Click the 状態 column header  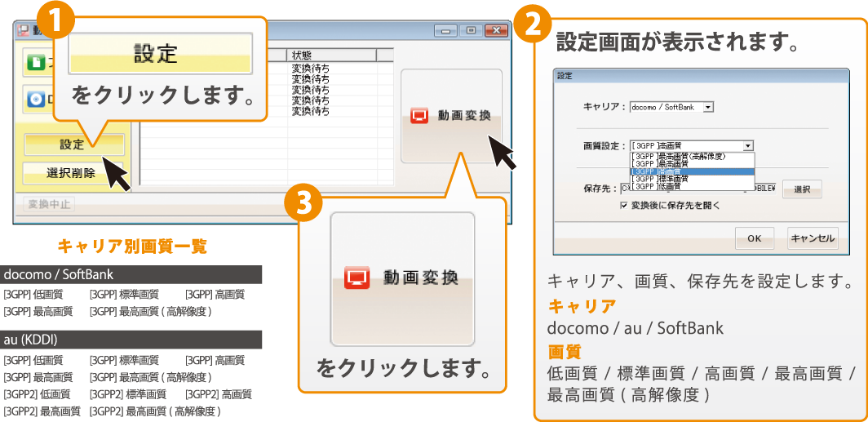tap(331, 55)
